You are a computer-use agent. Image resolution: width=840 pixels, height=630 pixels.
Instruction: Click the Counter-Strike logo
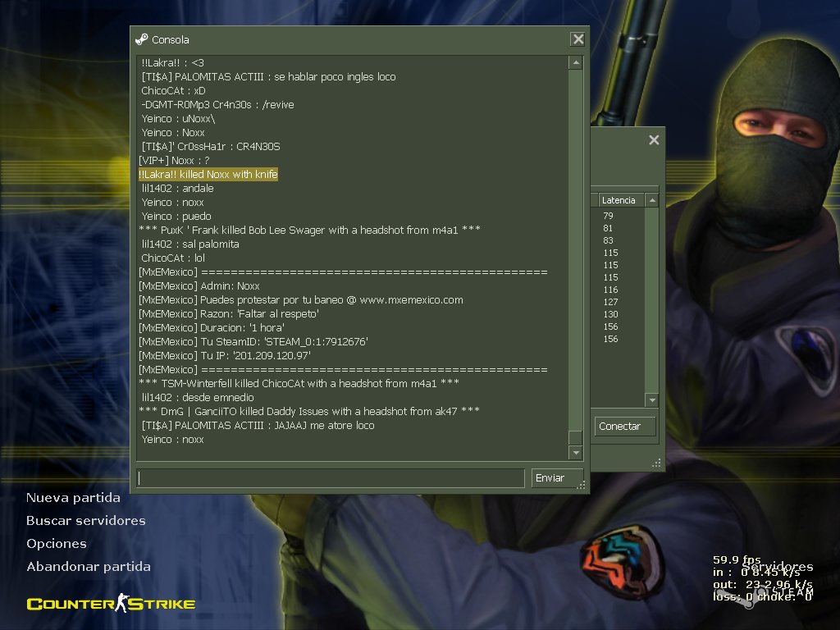(111, 603)
